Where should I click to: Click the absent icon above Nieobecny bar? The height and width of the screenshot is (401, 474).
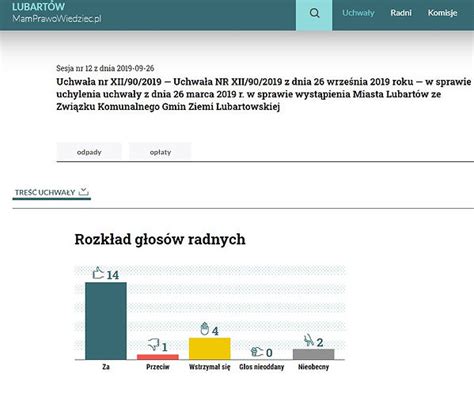(309, 340)
